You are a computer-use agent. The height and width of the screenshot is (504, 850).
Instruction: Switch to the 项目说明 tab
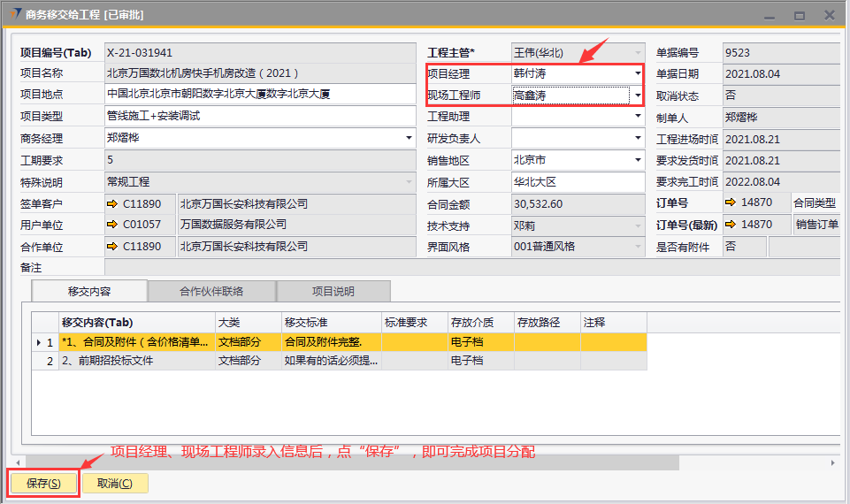pyautogui.click(x=333, y=291)
